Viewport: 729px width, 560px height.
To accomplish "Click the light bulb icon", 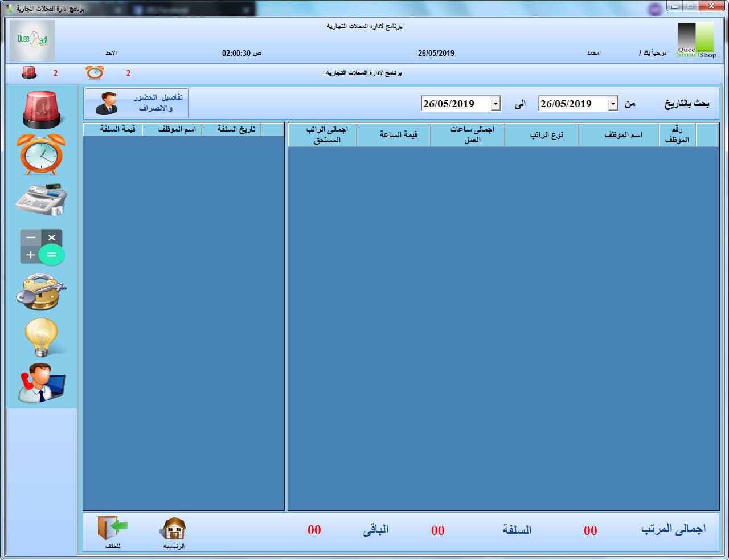I will point(42,337).
